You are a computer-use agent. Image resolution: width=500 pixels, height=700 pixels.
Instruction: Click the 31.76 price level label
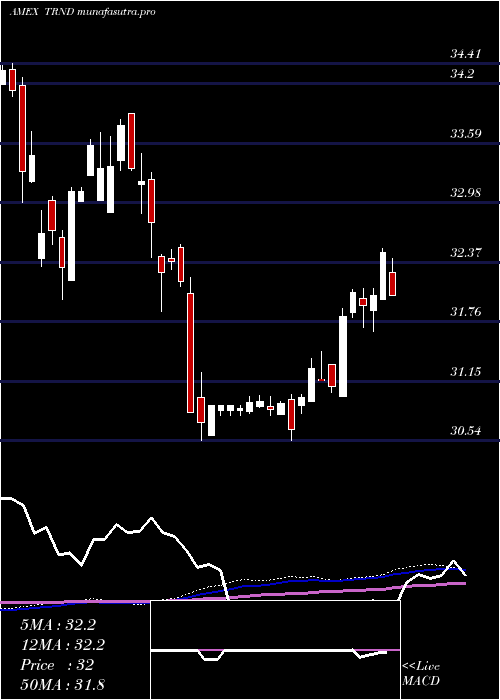pyautogui.click(x=466, y=312)
